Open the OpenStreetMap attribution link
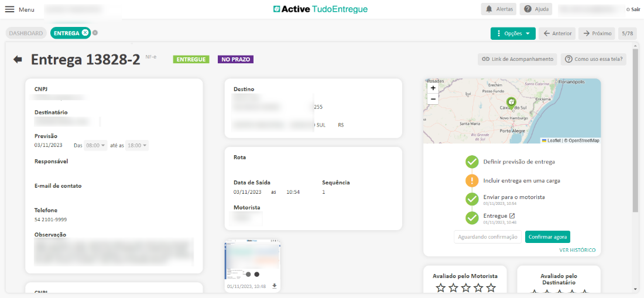 [583, 141]
